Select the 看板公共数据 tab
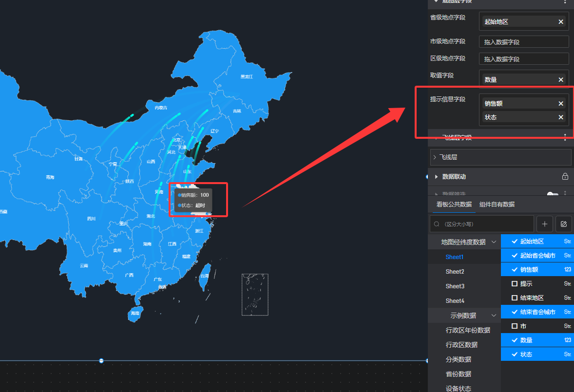This screenshot has height=392, width=574. click(x=454, y=205)
